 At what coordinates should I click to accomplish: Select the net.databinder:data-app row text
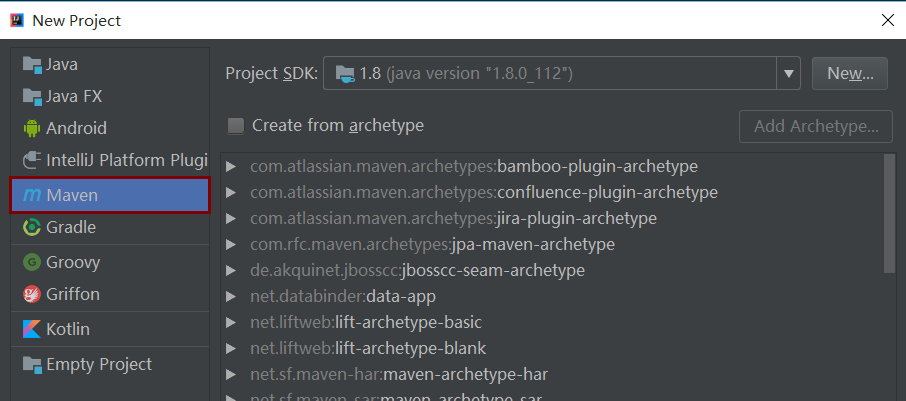(343, 296)
